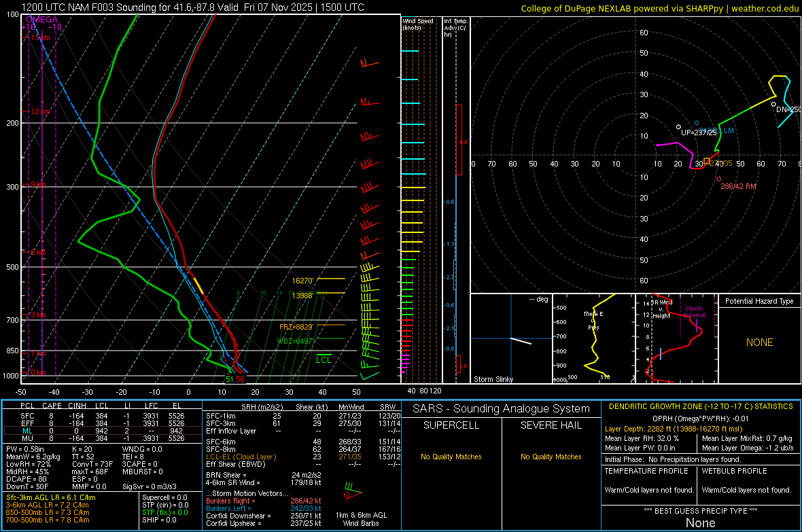Click the 'DENDRITIC GROWTH ZONE' statistics header
This screenshot has width=802, height=532.
click(x=701, y=407)
